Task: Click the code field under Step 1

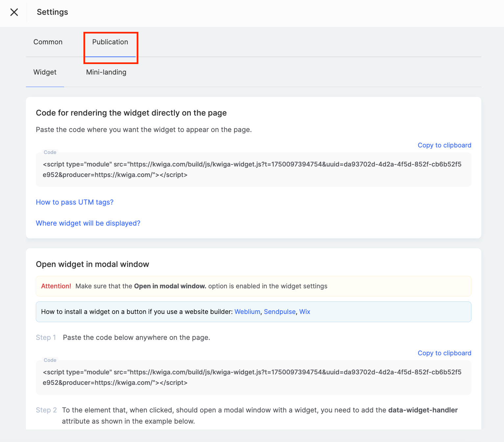Action: [254, 377]
